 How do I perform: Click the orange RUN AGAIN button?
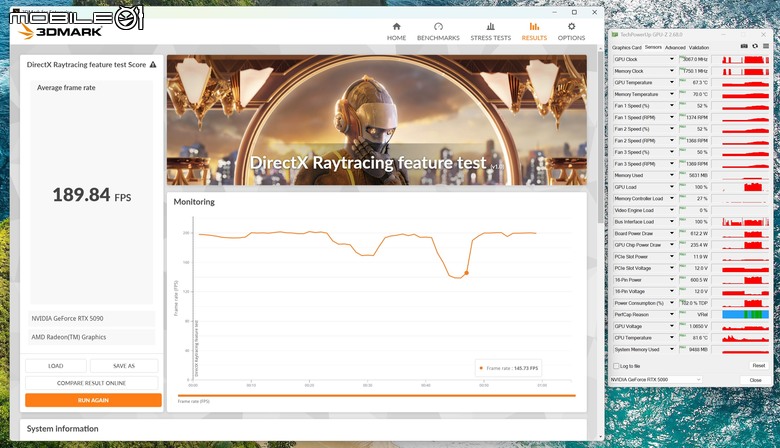[94, 400]
